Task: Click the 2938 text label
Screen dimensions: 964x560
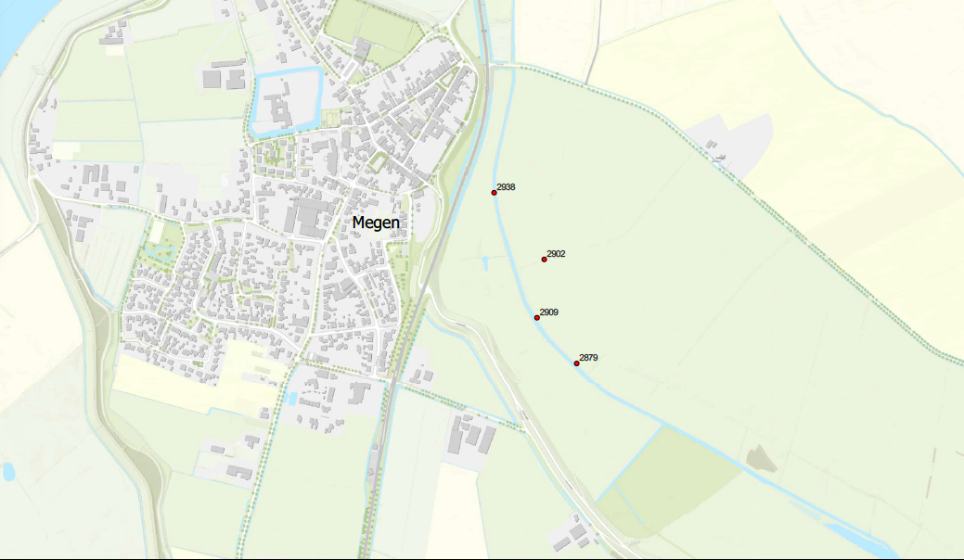Action: (x=506, y=187)
